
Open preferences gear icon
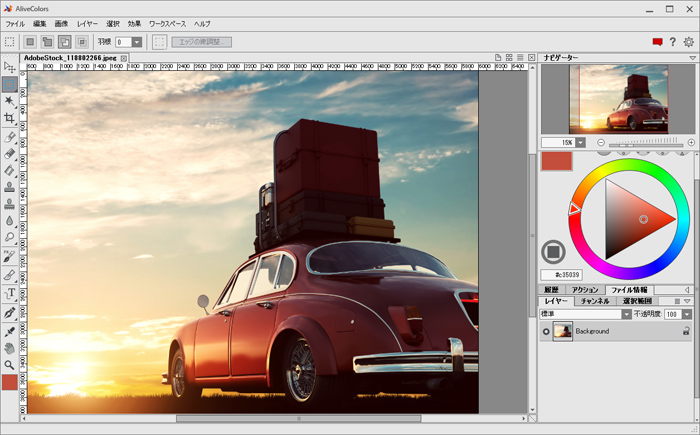pos(689,42)
